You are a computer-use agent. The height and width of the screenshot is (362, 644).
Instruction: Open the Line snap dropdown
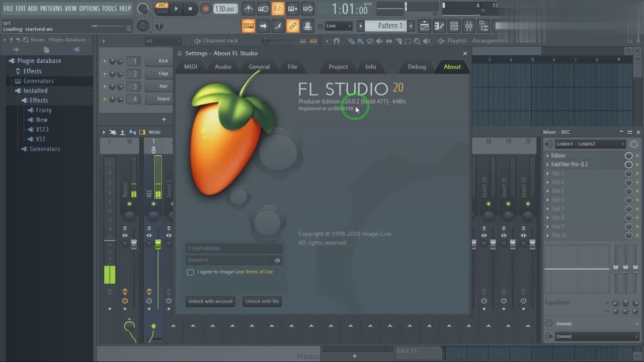pyautogui.click(x=339, y=26)
